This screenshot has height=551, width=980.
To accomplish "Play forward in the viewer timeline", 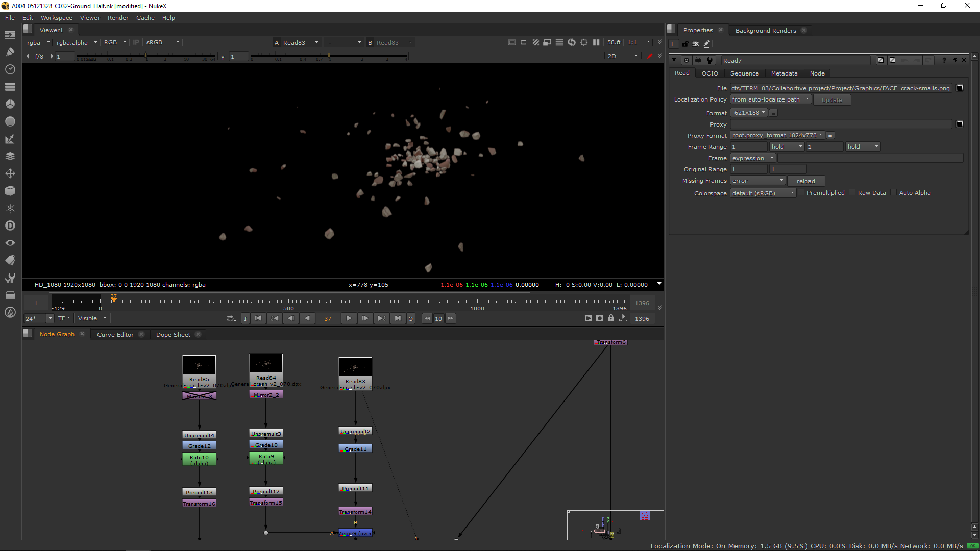I will 349,318.
